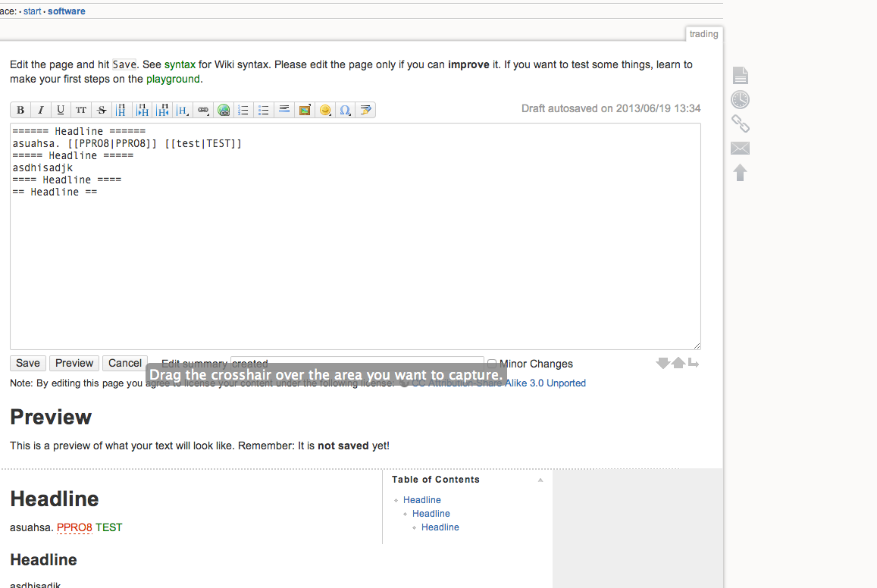This screenshot has height=588, width=877.
Task: Apply strikethrough formatting
Action: 102,110
